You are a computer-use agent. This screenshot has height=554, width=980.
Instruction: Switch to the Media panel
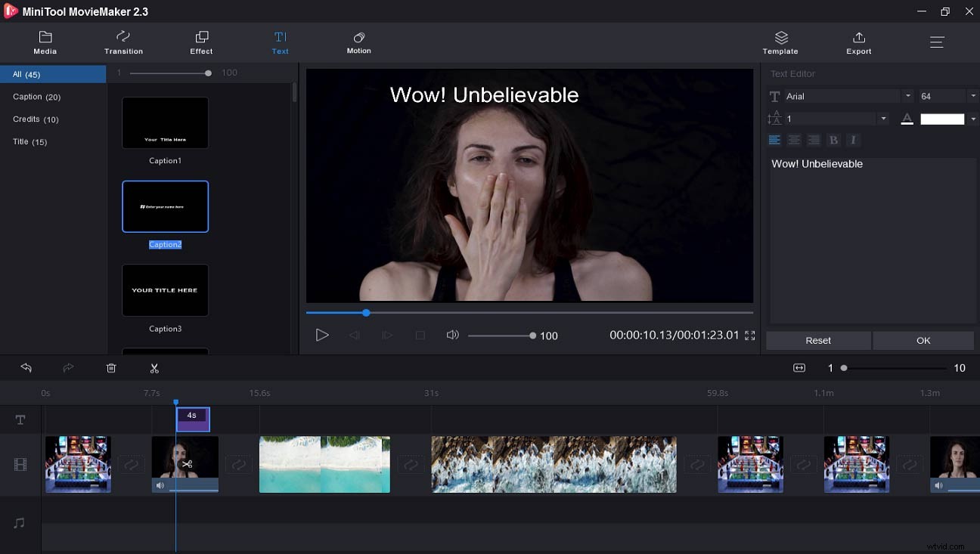click(45, 42)
